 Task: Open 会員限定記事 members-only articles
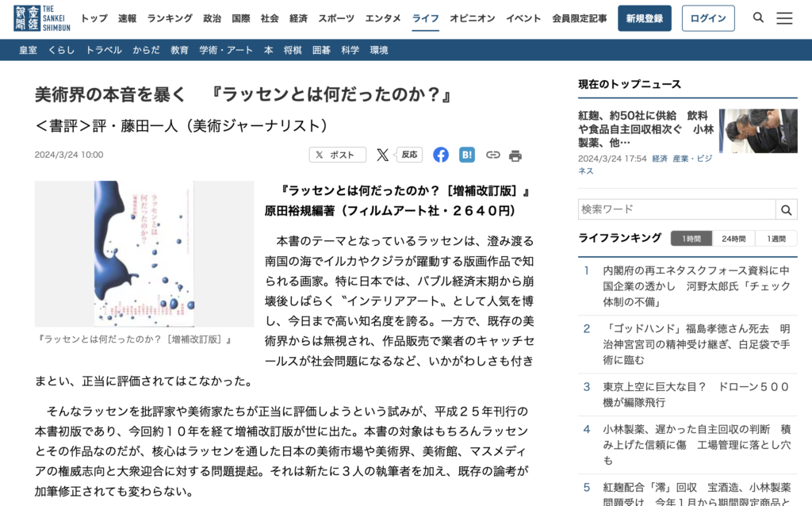click(580, 18)
